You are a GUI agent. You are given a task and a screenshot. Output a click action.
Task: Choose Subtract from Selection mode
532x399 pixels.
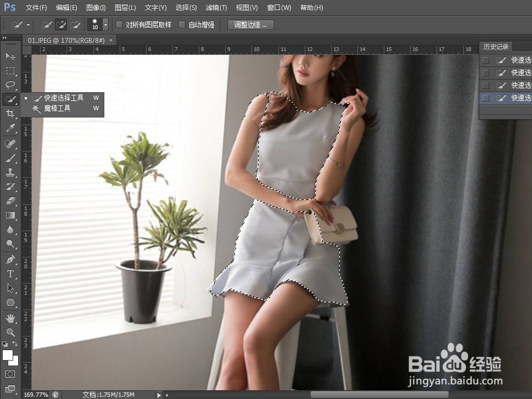(x=75, y=25)
